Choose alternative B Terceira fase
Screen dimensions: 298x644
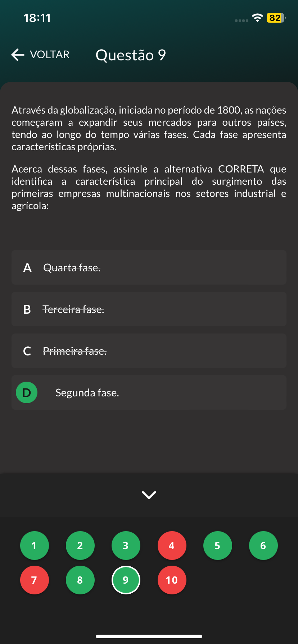coord(149,309)
